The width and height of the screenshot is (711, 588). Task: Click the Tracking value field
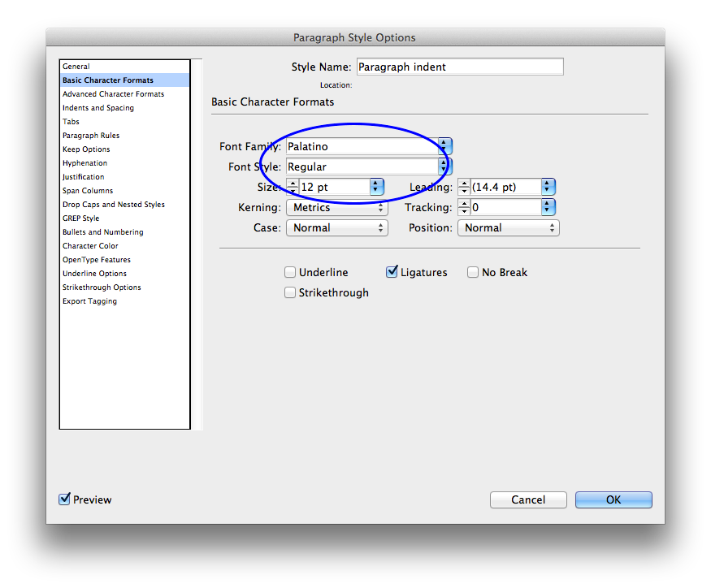pyautogui.click(x=506, y=207)
